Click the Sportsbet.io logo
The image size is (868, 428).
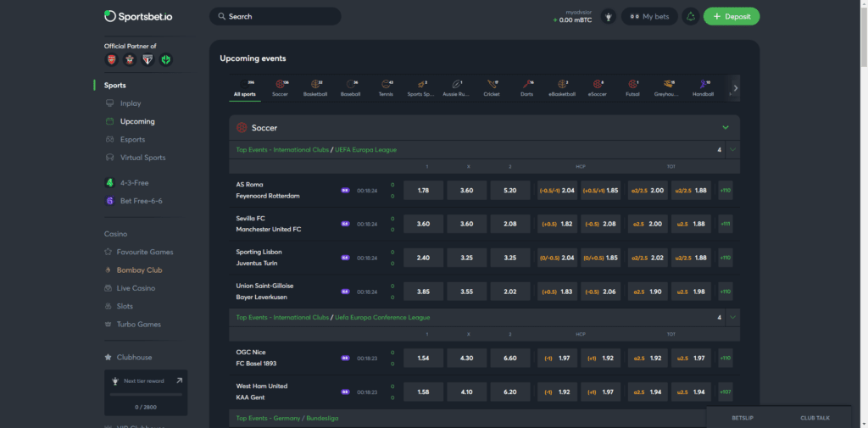tap(138, 17)
